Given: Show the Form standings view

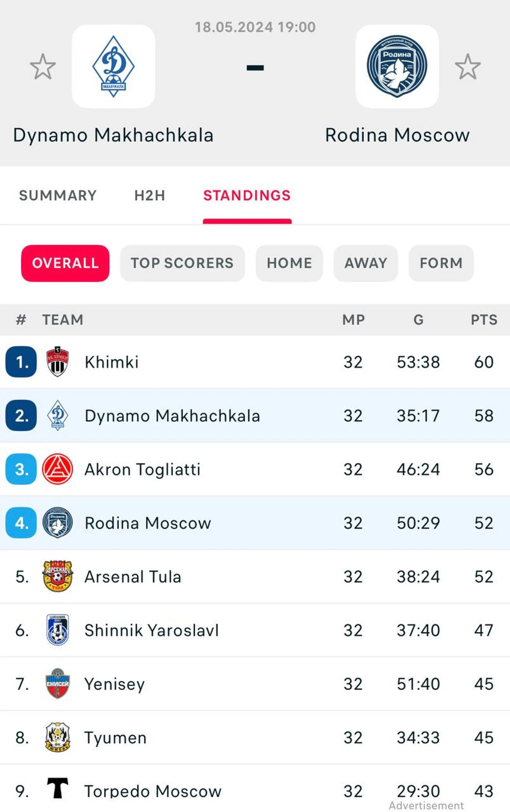Looking at the screenshot, I should [x=441, y=263].
